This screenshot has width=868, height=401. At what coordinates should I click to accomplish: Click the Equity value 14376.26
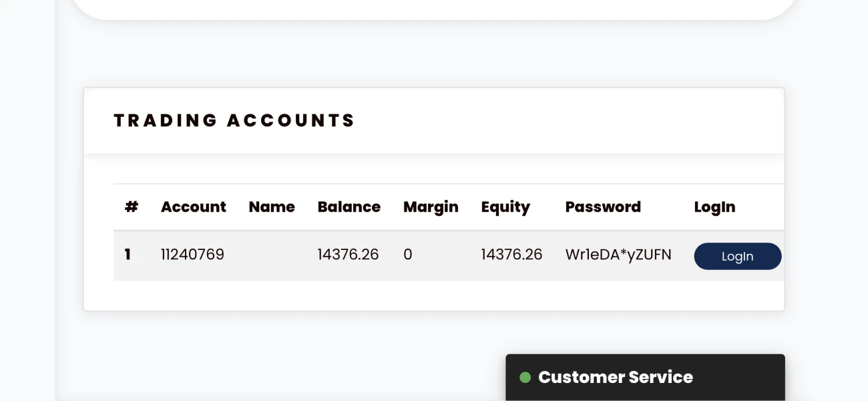pos(511,255)
